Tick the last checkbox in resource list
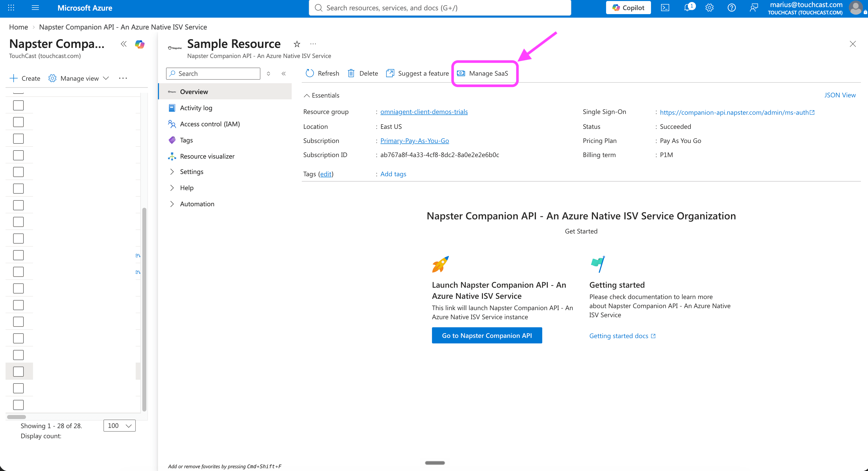This screenshot has width=868, height=471. (18, 405)
